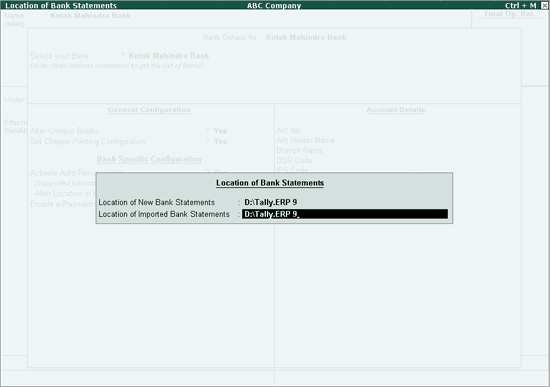
Task: Click the Location of New Bank Statements label
Action: [156, 202]
